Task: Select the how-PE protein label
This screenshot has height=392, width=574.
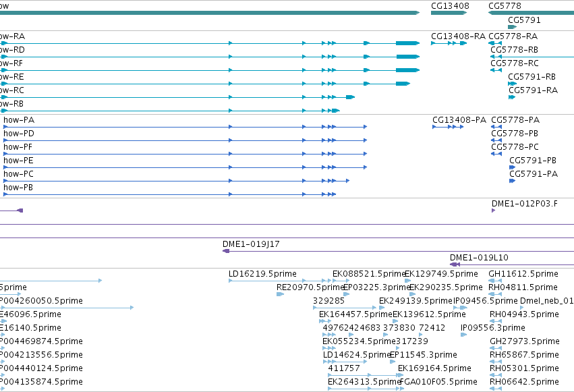Action: click(18, 161)
